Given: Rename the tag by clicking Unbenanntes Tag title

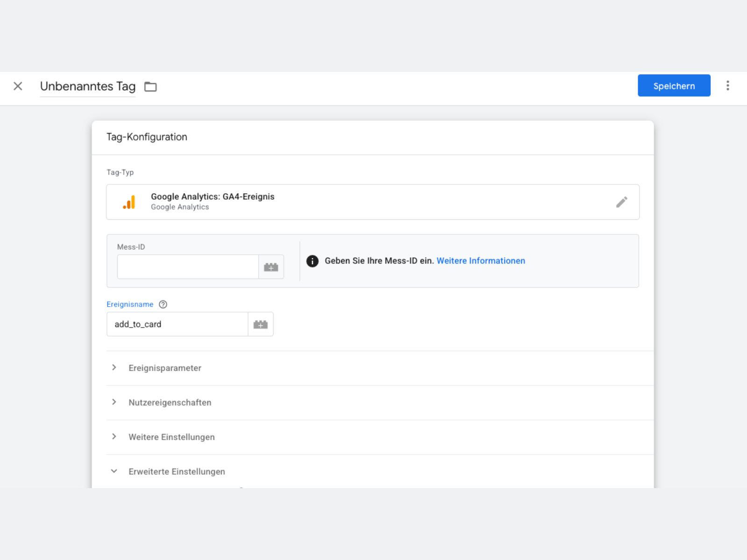Looking at the screenshot, I should pos(88,86).
